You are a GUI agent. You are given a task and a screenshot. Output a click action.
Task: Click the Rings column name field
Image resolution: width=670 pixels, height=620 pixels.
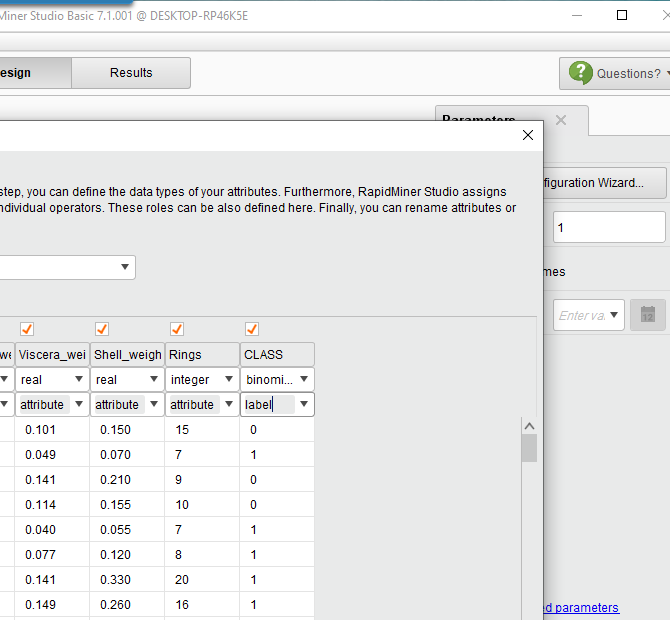pos(202,355)
